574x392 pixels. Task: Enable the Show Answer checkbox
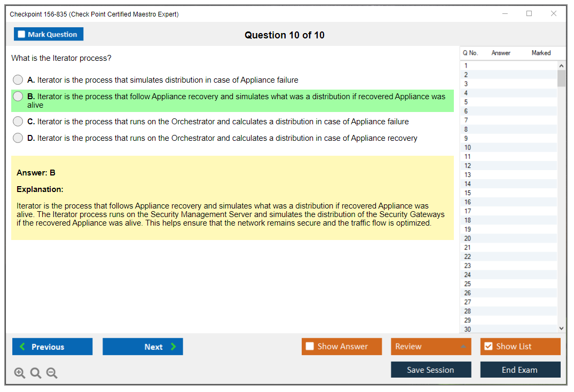point(310,347)
